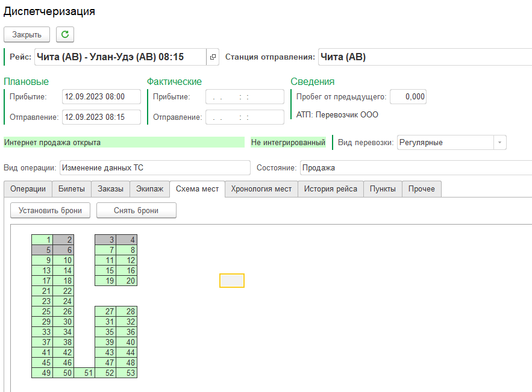Viewport: 532px width, 392px height.
Task: Expand the Вид перевозки dropdown
Action: (x=499, y=143)
